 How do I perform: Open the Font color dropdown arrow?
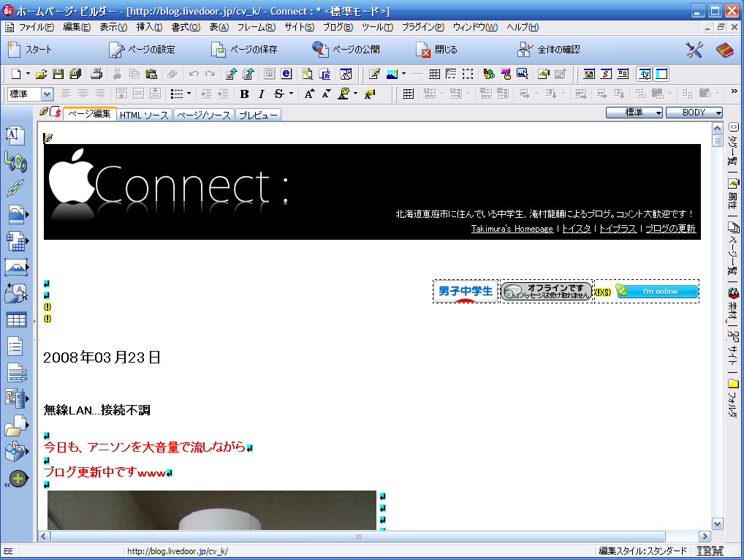click(x=355, y=94)
